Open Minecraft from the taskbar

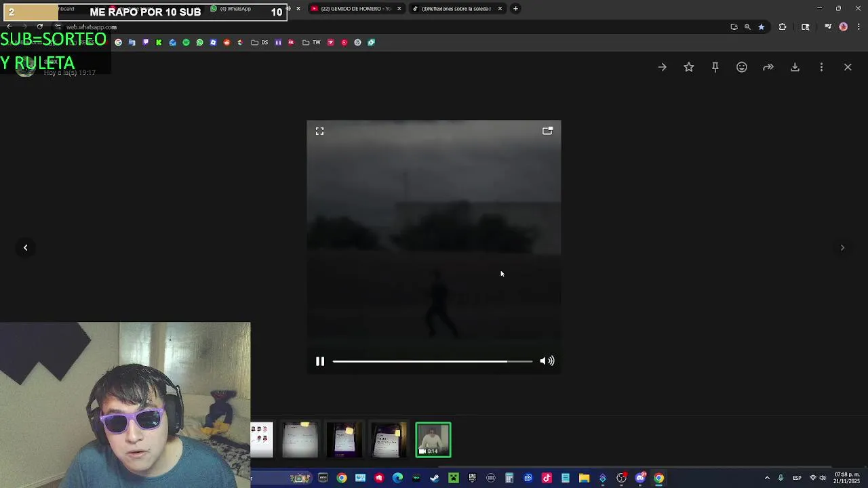tap(454, 478)
